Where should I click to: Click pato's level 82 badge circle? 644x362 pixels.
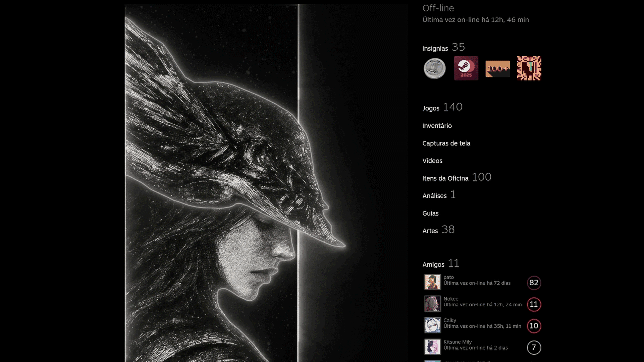534,283
